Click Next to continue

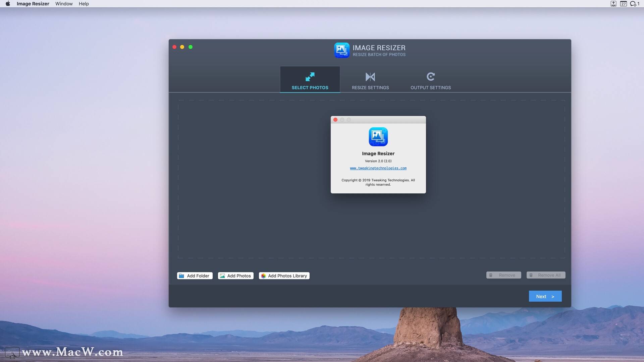coord(545,296)
